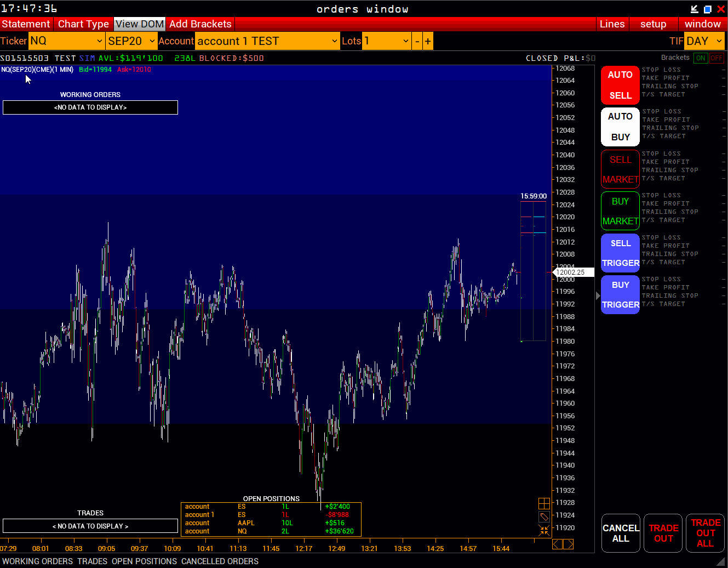Toggle the View DOM button
The width and height of the screenshot is (728, 568).
(x=140, y=24)
